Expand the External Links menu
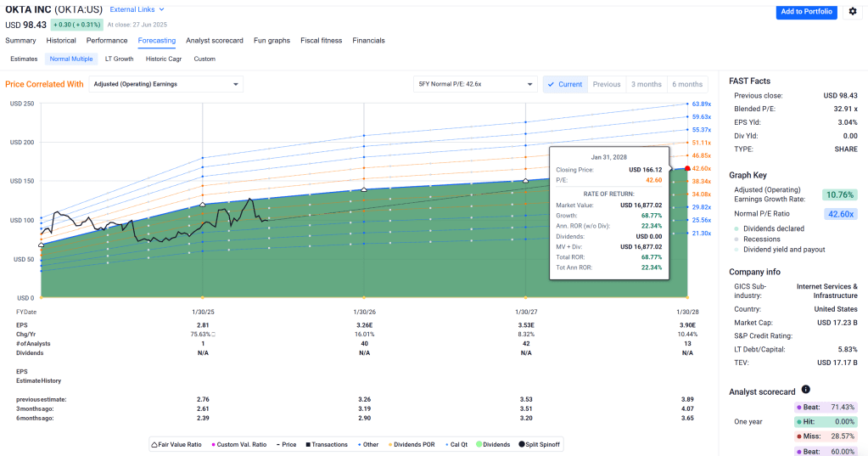This screenshot has width=868, height=456. tap(137, 9)
